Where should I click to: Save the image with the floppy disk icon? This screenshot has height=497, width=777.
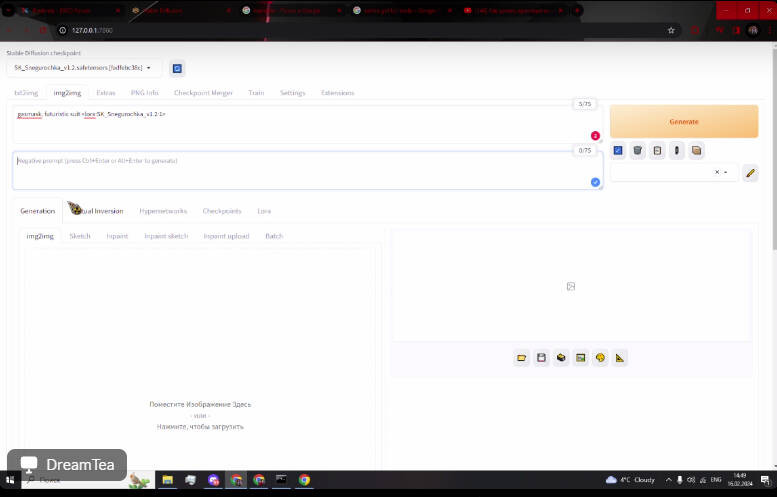point(541,358)
